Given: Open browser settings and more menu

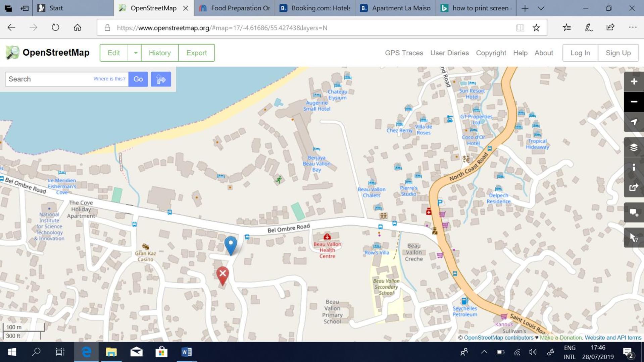Looking at the screenshot, I should pyautogui.click(x=633, y=27).
